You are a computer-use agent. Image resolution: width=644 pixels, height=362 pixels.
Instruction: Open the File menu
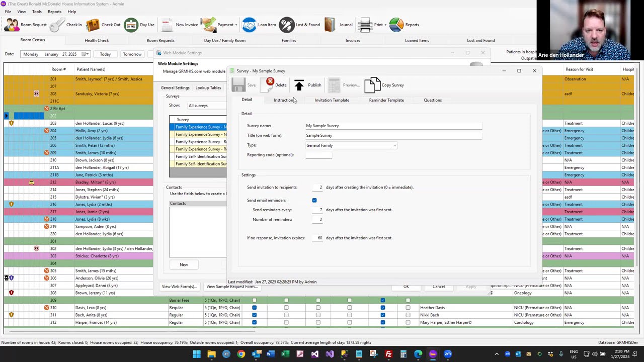pyautogui.click(x=8, y=12)
